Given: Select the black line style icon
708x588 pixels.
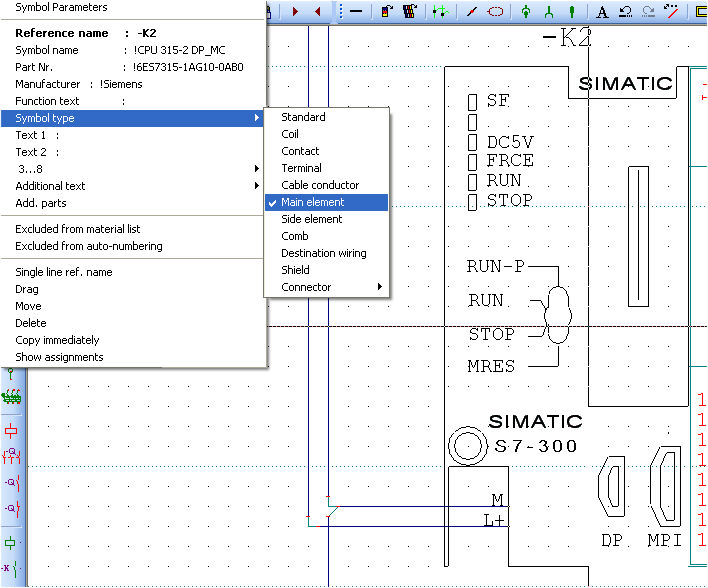Looking at the screenshot, I should click(x=356, y=11).
